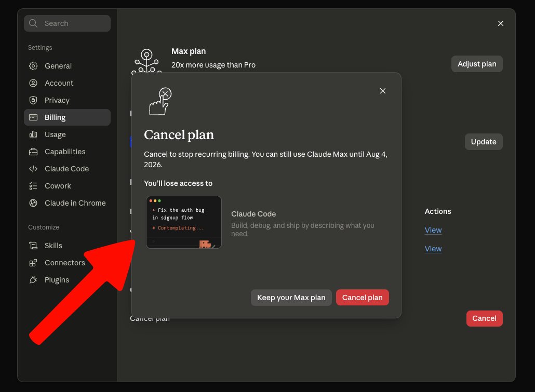Close the Settings window
Viewport: 535px width, 392px height.
tap(500, 23)
